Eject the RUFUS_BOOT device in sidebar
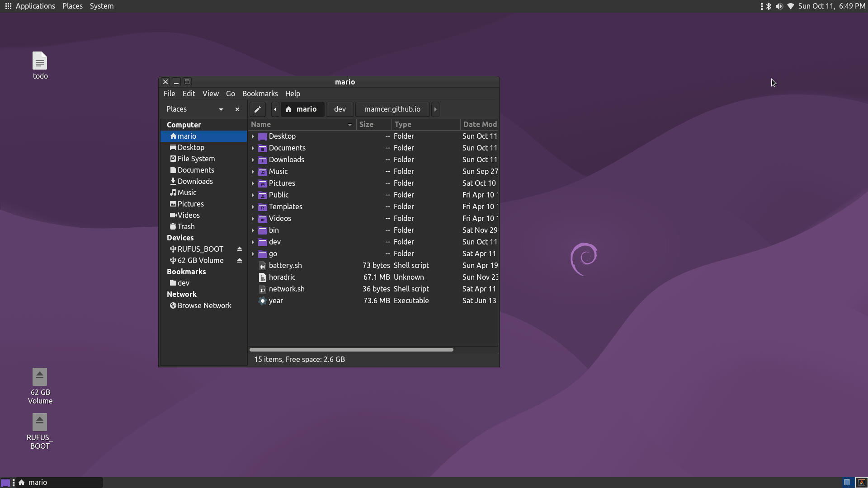868x488 pixels. pyautogui.click(x=240, y=249)
